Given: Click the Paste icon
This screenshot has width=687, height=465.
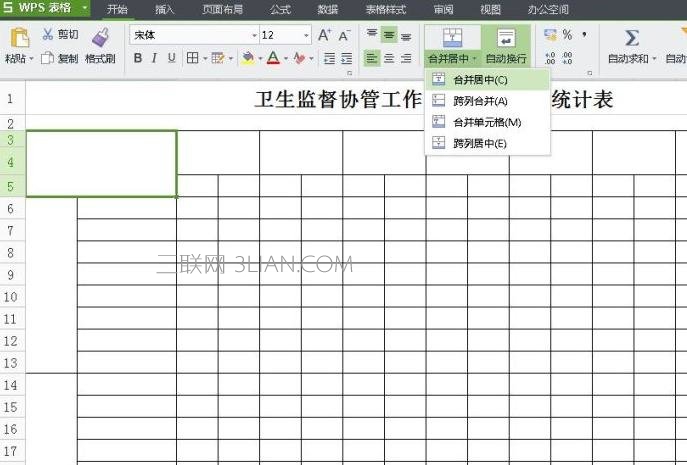Looking at the screenshot, I should [19, 38].
